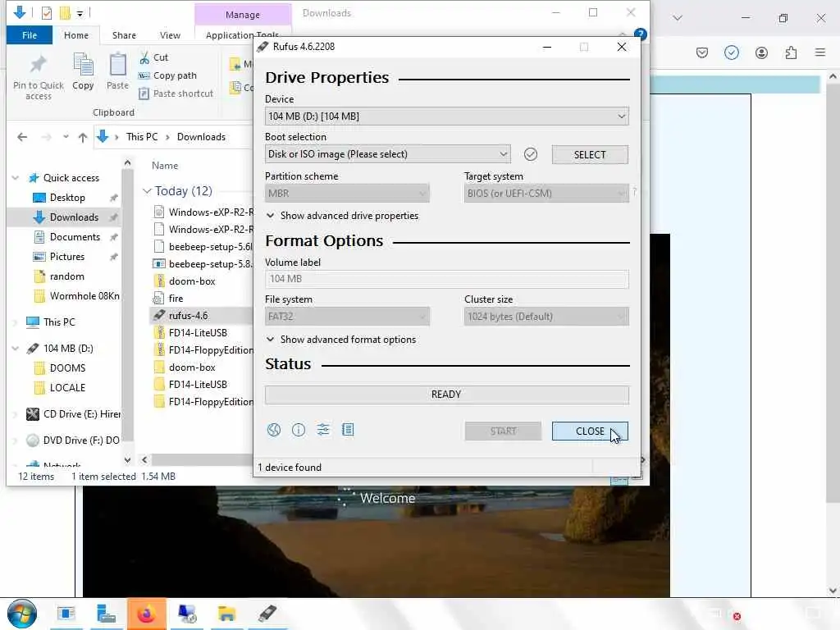The image size is (840, 630).
Task: Click the CLOSE button in Rufus
Action: pyautogui.click(x=590, y=431)
